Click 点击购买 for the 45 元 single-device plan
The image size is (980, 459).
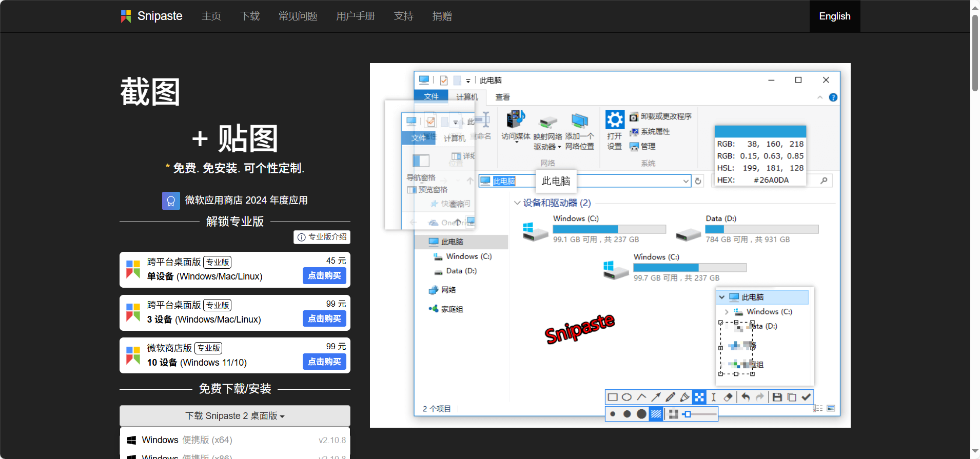[324, 276]
